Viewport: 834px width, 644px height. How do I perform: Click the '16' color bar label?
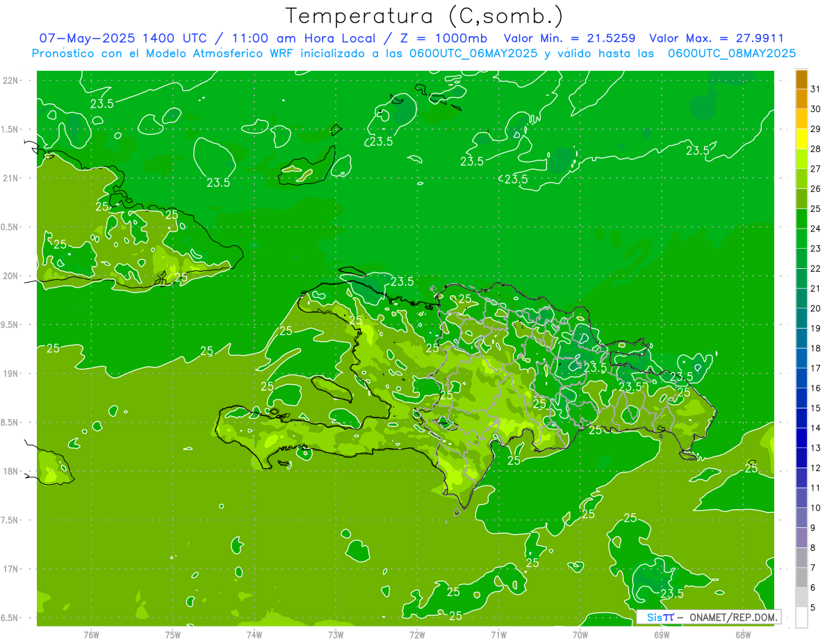point(816,388)
